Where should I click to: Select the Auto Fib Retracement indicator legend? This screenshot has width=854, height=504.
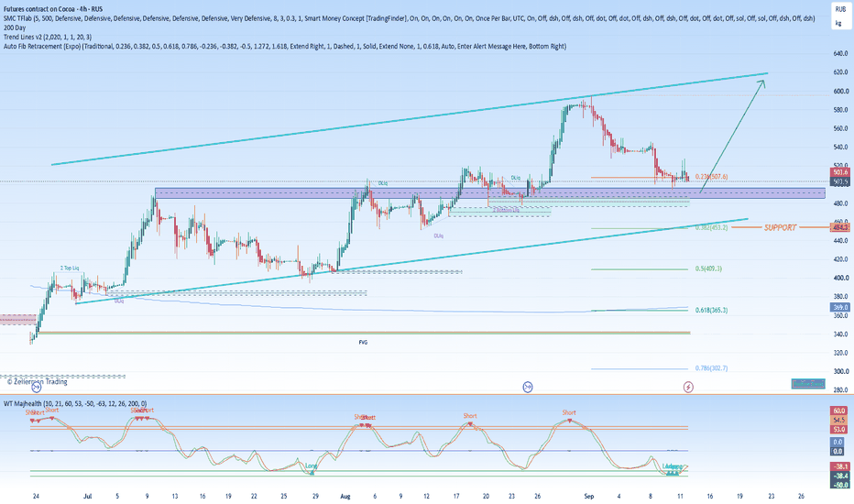coord(285,47)
